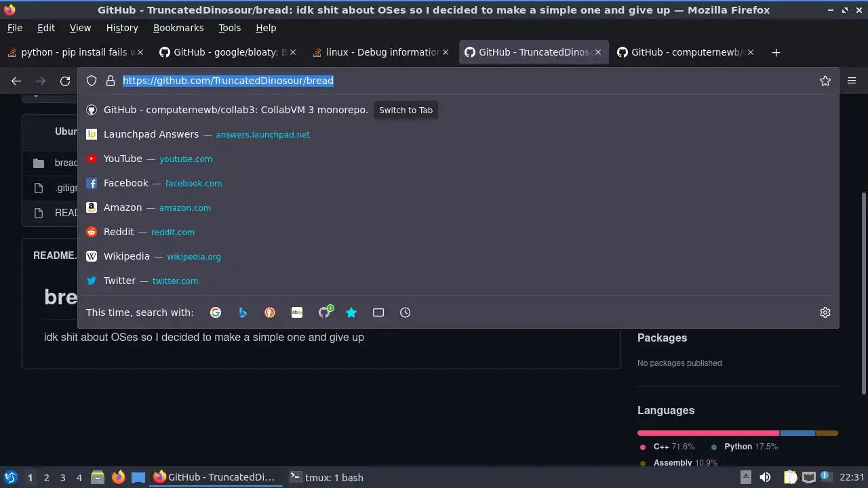Choose the YouTube suggestion
868x488 pixels.
[458, 159]
